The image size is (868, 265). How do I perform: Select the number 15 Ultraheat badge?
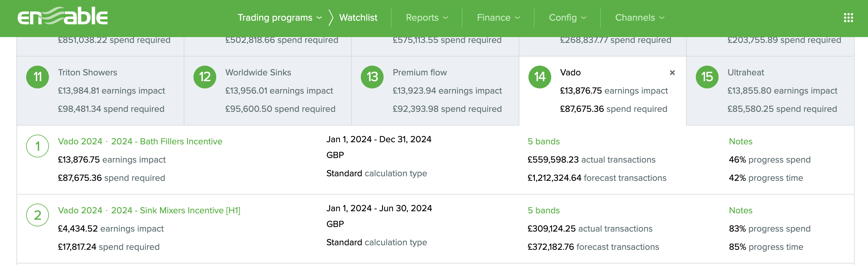coord(707,77)
